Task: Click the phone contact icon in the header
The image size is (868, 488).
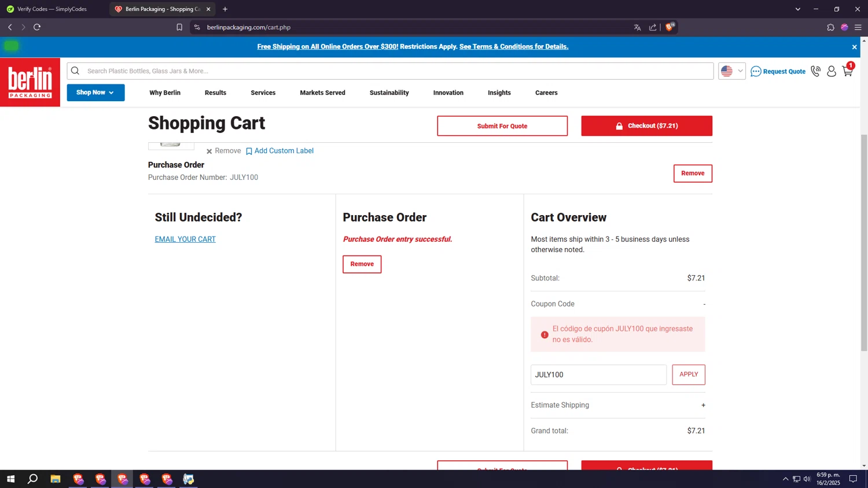Action: pos(815,71)
